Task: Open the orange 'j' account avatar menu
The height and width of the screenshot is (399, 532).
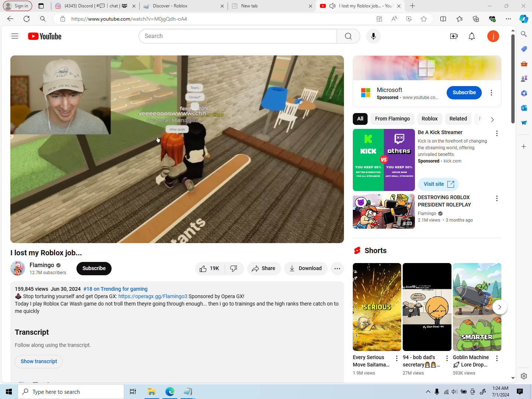Action: (493, 36)
